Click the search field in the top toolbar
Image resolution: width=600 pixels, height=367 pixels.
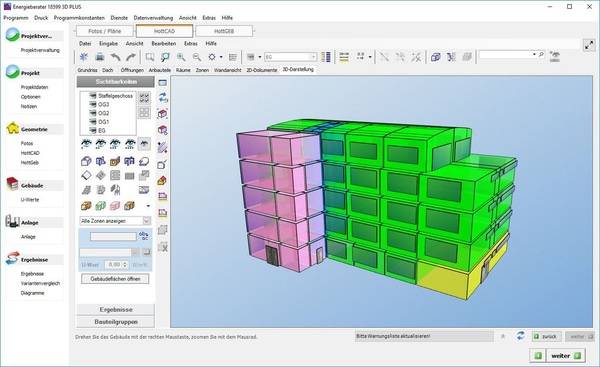tap(505, 55)
